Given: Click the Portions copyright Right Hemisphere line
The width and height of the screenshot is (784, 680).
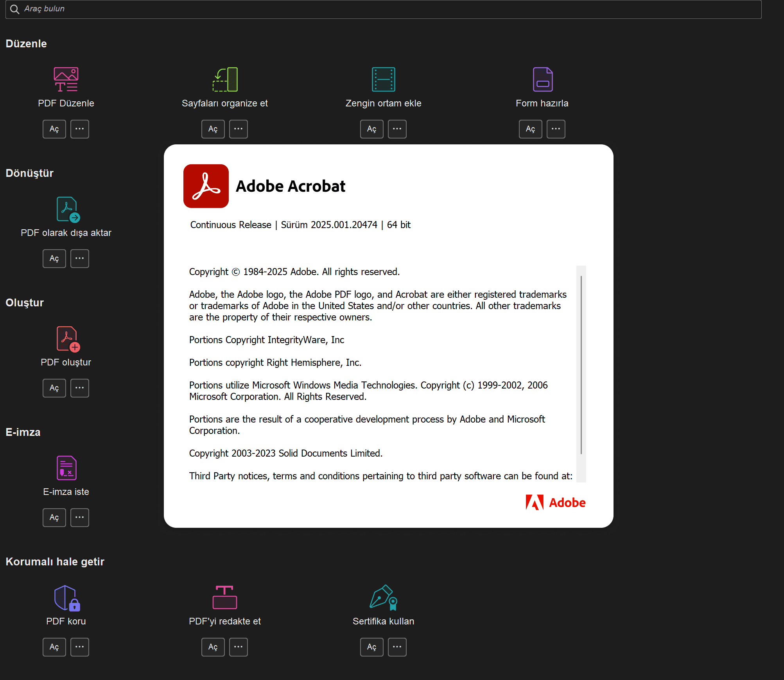Looking at the screenshot, I should (x=275, y=363).
